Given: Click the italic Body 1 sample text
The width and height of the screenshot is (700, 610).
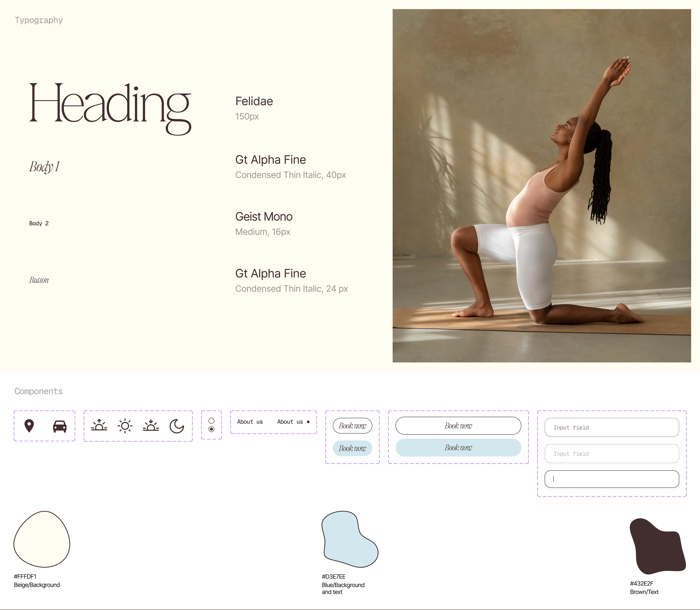Looking at the screenshot, I should [x=44, y=167].
